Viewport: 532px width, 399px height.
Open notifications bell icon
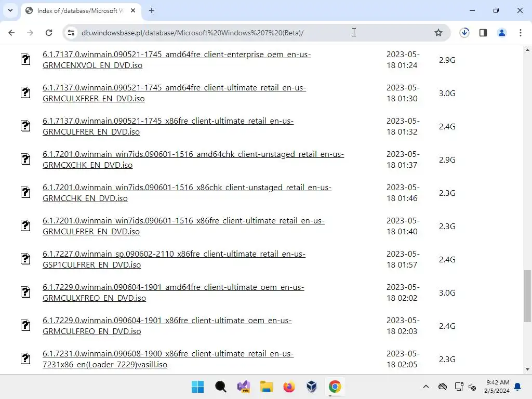pos(518,387)
